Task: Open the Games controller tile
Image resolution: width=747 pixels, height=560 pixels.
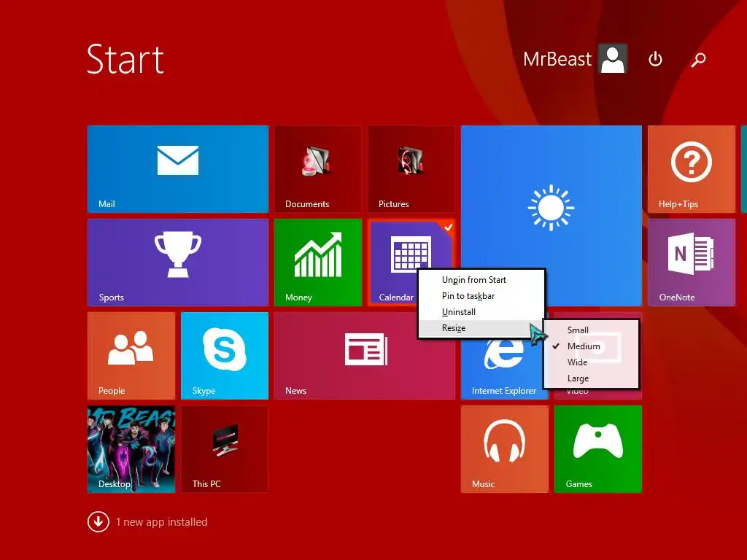Action: 598,448
